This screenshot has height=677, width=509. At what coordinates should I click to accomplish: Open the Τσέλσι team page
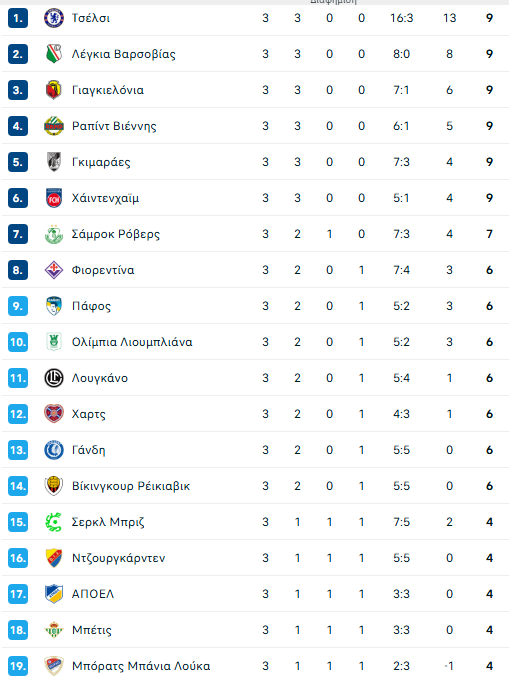(x=91, y=18)
